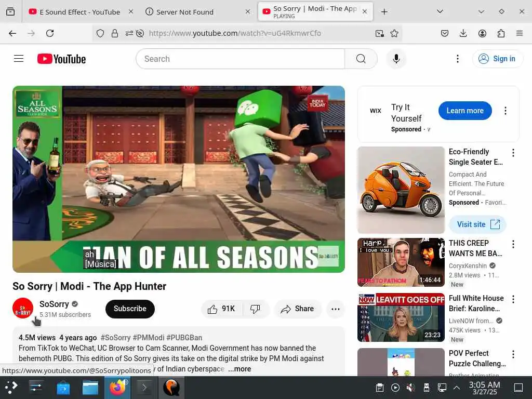Open clipboard icon in system tray
The width and height of the screenshot is (532, 399).
click(x=380, y=388)
